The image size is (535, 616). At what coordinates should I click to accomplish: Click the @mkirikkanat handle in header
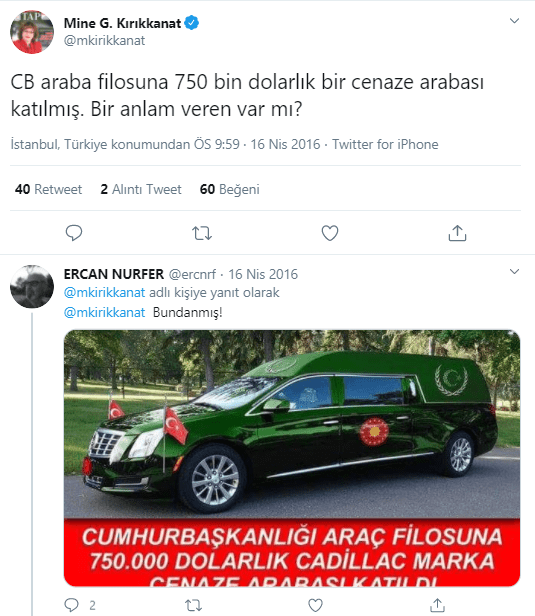click(x=104, y=40)
